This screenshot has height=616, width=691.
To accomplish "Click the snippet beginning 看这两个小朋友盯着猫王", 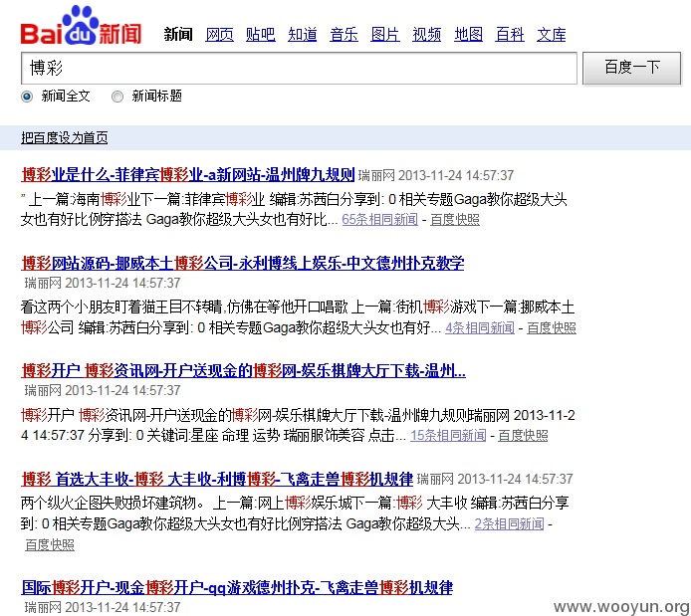I will click(298, 317).
